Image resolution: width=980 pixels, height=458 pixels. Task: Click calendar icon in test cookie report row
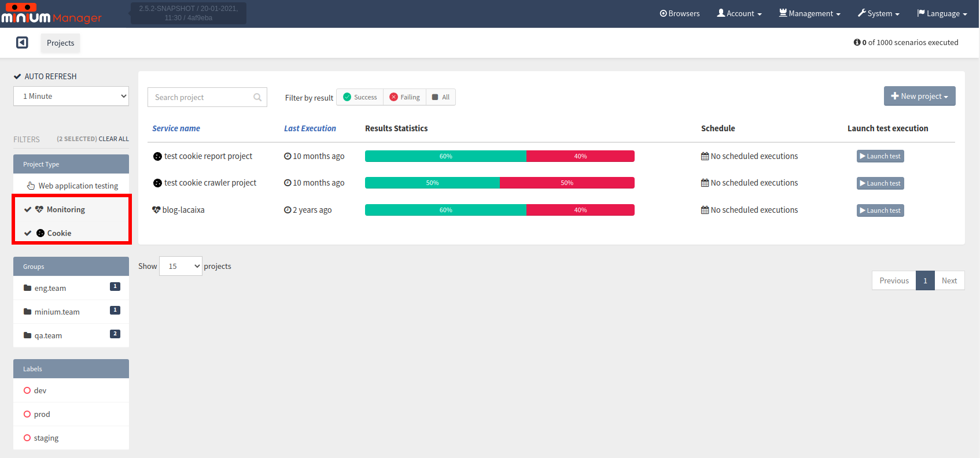705,156
